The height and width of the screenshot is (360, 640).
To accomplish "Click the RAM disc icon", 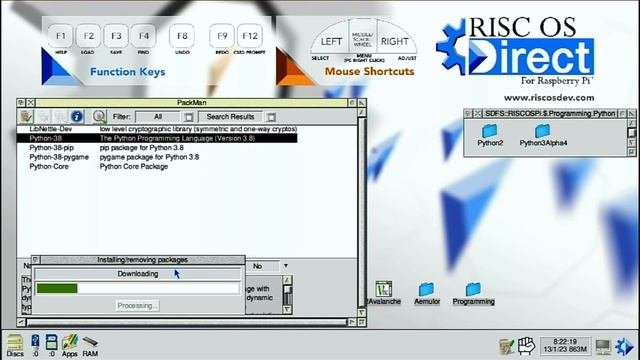I will click(90, 346).
